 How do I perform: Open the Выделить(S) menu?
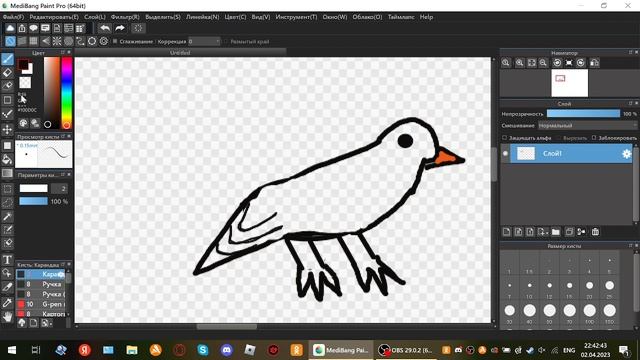[x=163, y=17]
